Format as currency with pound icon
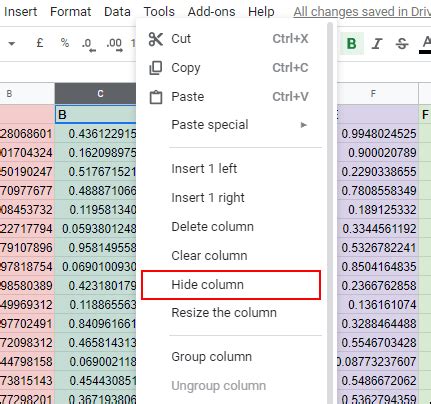 pos(40,43)
